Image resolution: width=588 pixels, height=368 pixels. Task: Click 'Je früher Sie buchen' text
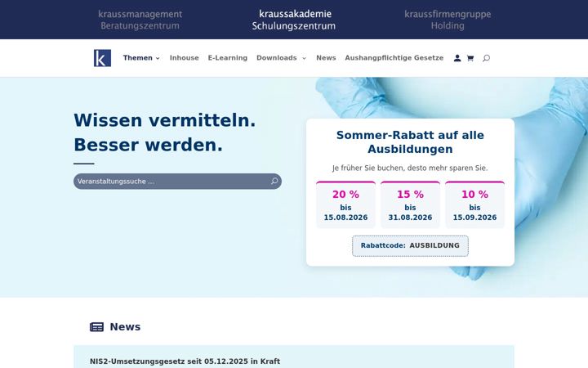[410, 168]
